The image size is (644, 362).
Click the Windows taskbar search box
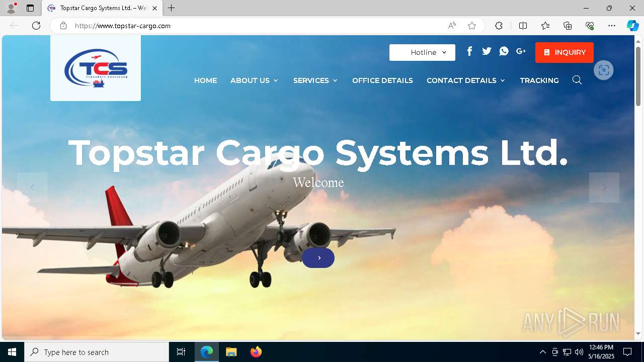[x=97, y=352]
